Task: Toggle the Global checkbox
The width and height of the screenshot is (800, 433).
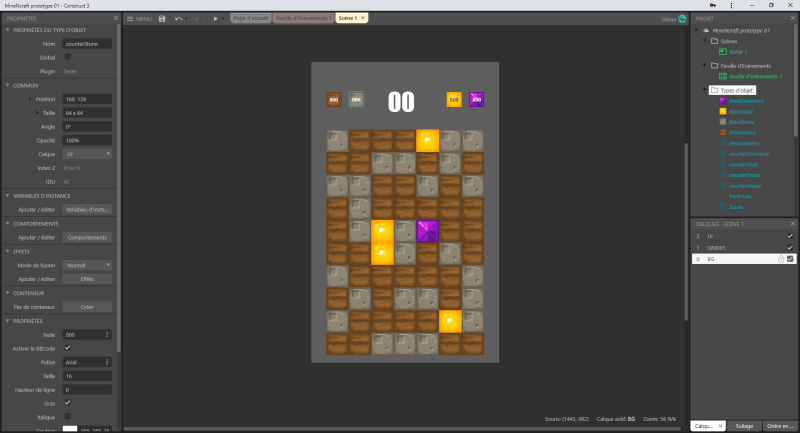Action: 67,57
